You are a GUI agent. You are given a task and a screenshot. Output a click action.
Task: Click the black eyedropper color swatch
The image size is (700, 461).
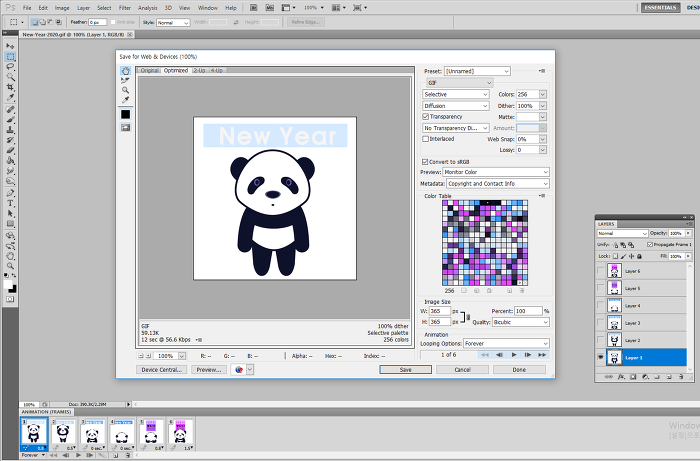coord(126,114)
